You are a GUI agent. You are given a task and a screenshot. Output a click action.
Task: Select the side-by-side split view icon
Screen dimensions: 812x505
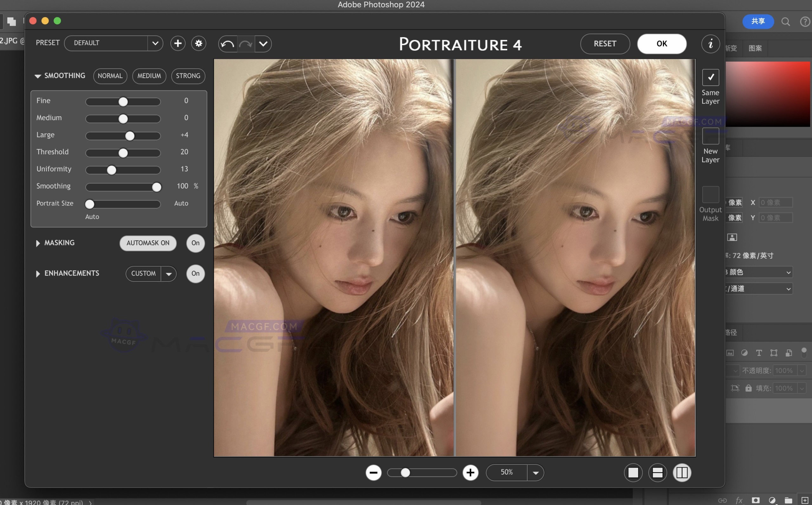click(682, 473)
